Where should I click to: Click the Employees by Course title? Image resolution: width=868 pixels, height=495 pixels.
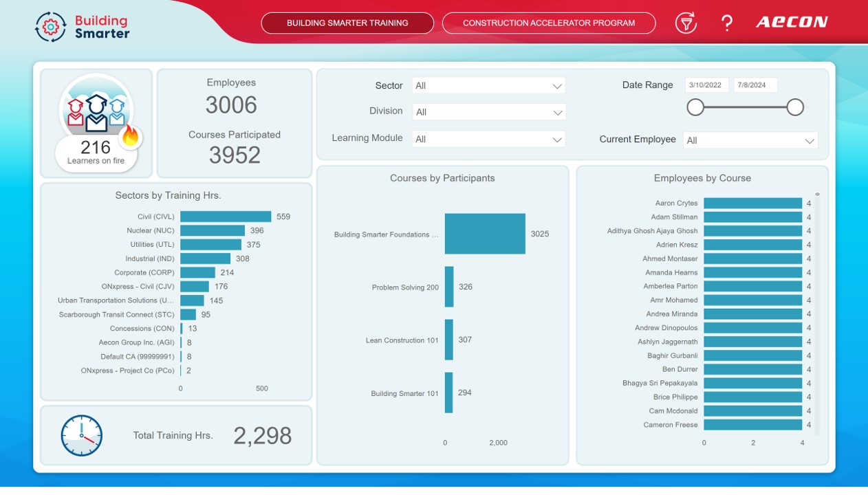(x=702, y=178)
